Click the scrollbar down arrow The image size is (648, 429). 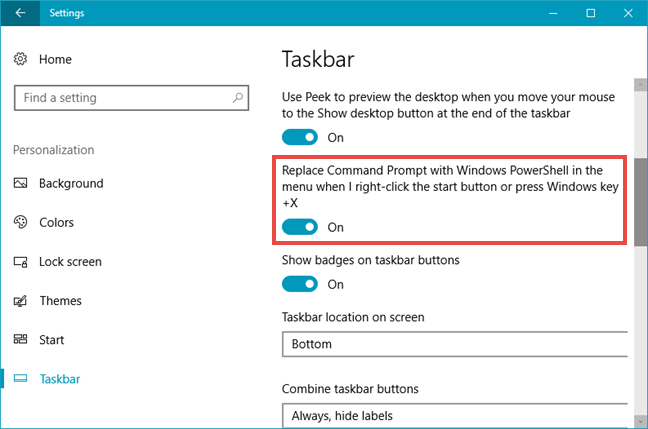tap(641, 422)
